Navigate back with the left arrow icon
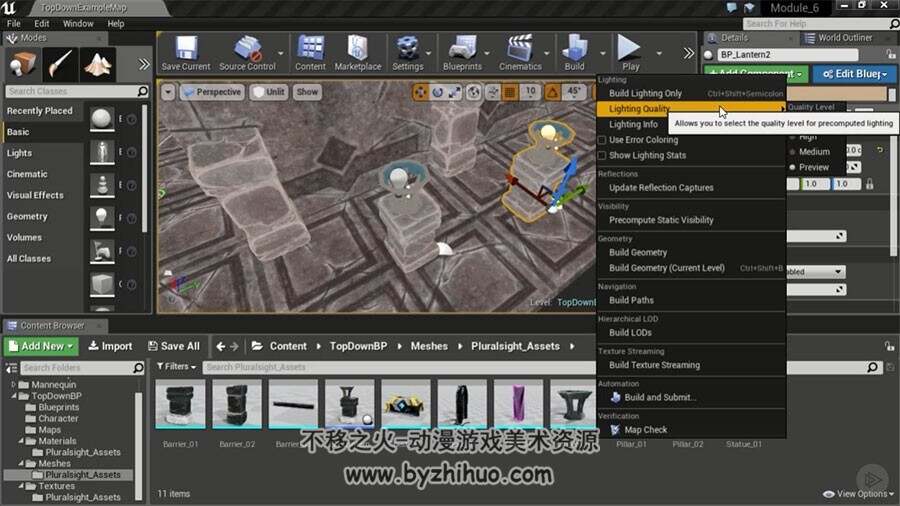This screenshot has height=506, width=900. click(x=220, y=347)
